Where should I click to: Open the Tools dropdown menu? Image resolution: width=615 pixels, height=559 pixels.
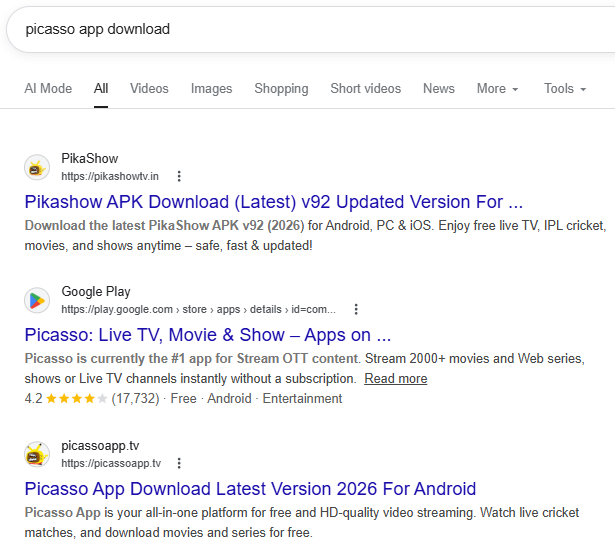pos(565,88)
